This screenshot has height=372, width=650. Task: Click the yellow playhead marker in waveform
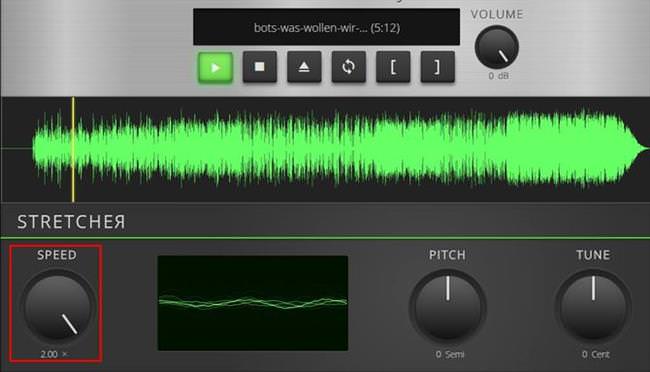(73, 149)
